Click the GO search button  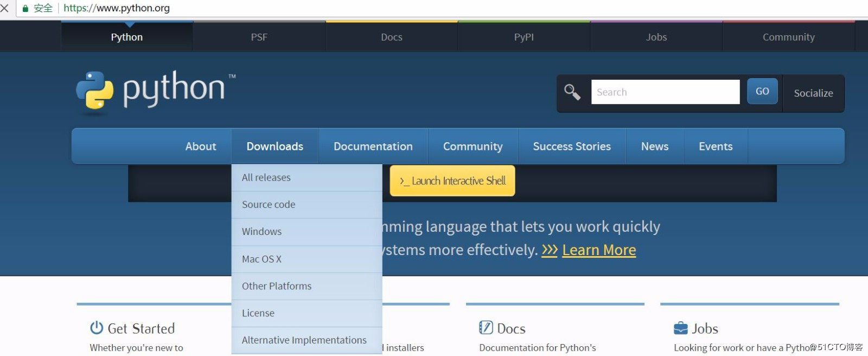click(762, 91)
